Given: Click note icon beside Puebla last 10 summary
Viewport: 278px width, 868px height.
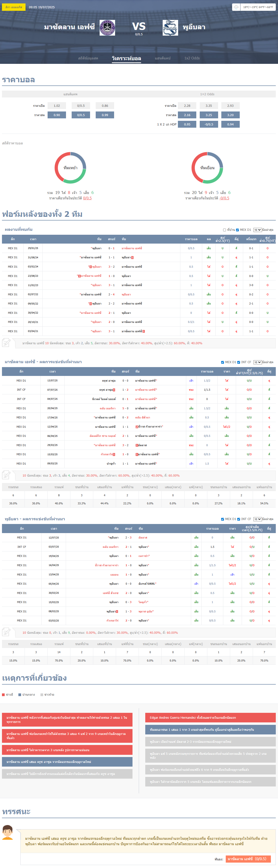Looking at the screenshot, I should point(6,632).
